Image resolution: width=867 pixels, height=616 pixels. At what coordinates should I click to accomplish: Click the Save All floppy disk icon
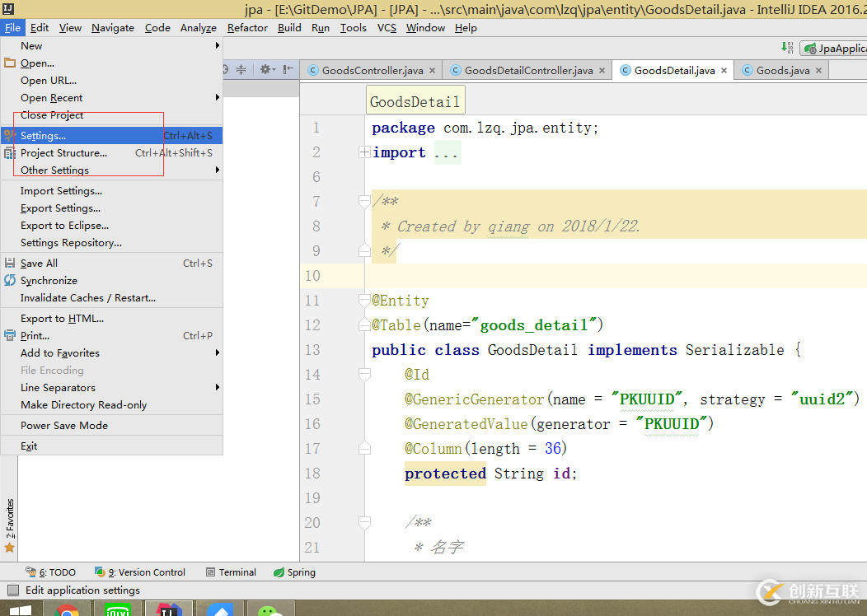(x=10, y=263)
